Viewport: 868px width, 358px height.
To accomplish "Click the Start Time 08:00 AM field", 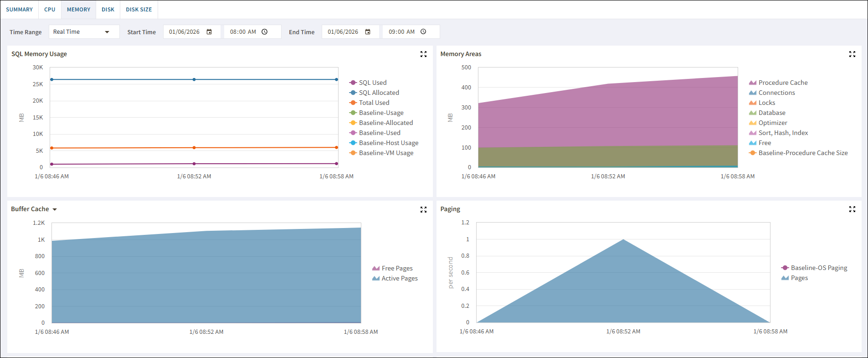I will 252,32.
